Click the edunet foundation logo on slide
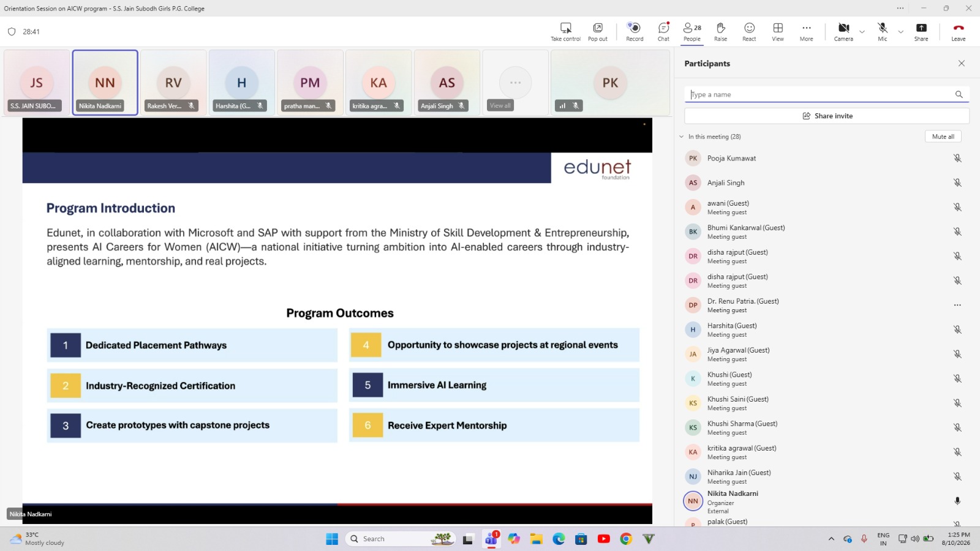The width and height of the screenshot is (980, 551). click(x=597, y=168)
